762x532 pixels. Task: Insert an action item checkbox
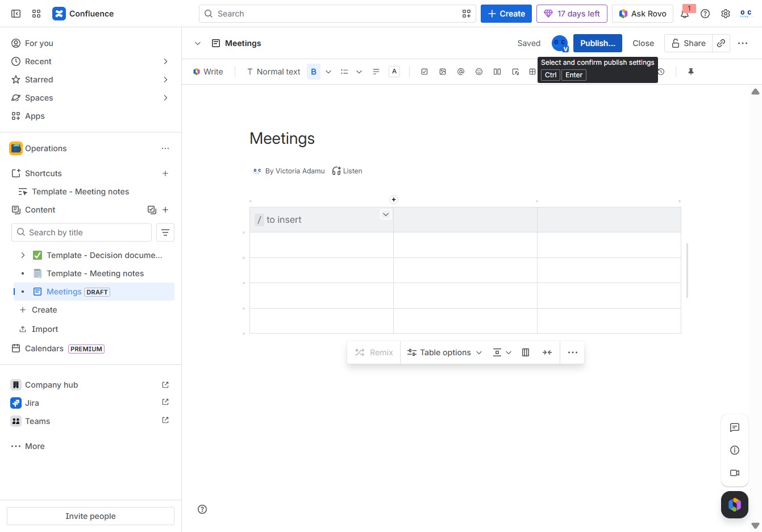pos(424,72)
